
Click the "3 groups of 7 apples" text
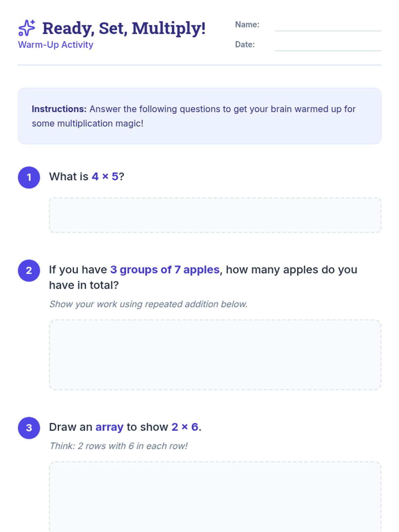point(165,270)
